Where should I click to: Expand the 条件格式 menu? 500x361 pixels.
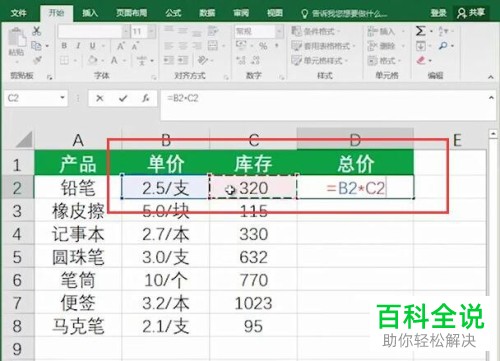(x=315, y=31)
